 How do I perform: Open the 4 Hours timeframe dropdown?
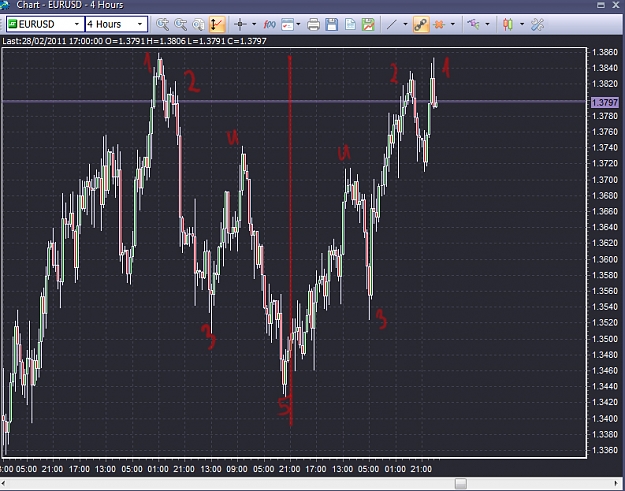click(x=116, y=24)
